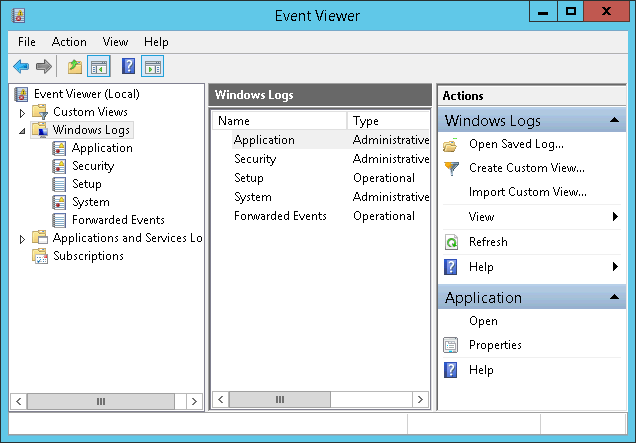The width and height of the screenshot is (636, 443).
Task: Sort list by the Name column header
Action: tap(278, 121)
